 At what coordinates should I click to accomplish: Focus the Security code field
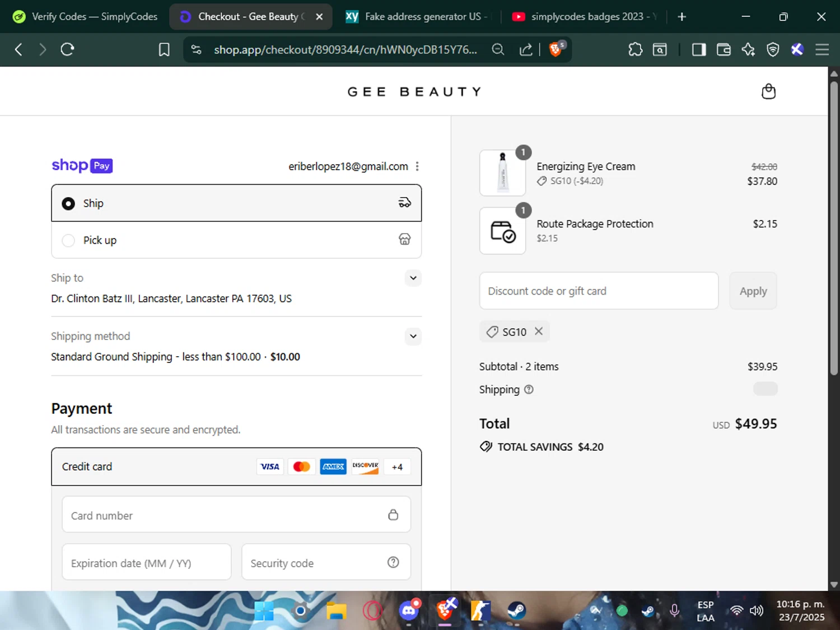(x=326, y=562)
